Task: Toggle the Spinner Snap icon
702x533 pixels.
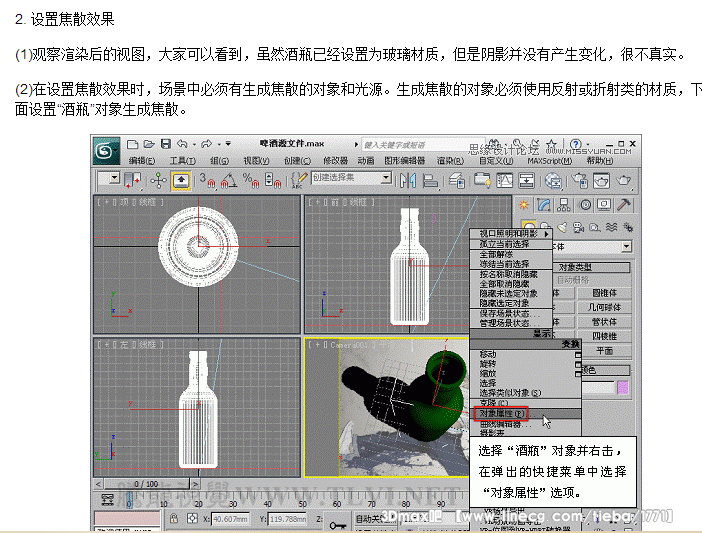Action: [273, 180]
